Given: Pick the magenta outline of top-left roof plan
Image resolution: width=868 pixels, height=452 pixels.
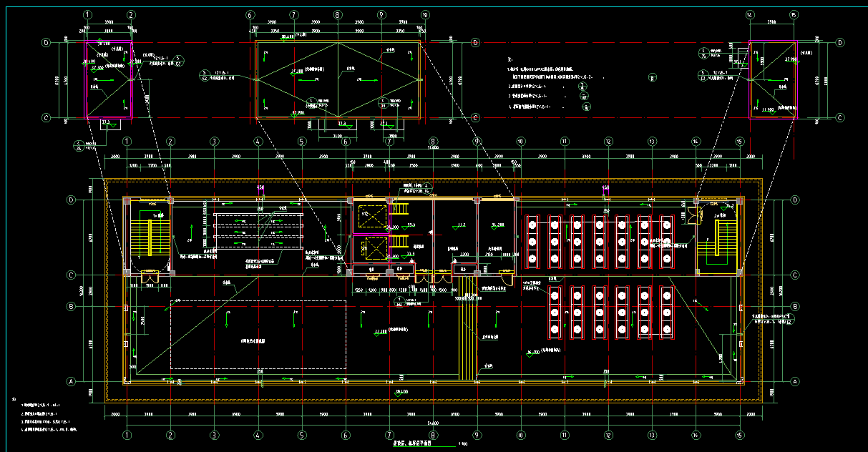Looking at the screenshot, I should coord(87,79).
